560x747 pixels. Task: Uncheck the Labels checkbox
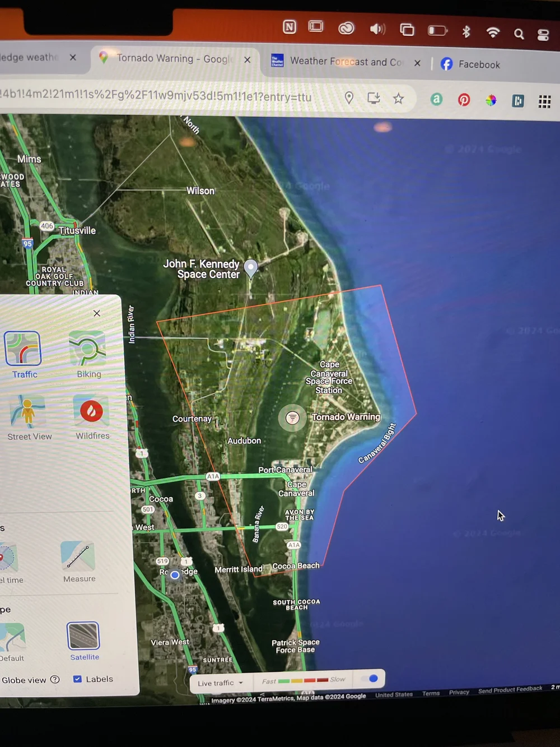pos(77,679)
